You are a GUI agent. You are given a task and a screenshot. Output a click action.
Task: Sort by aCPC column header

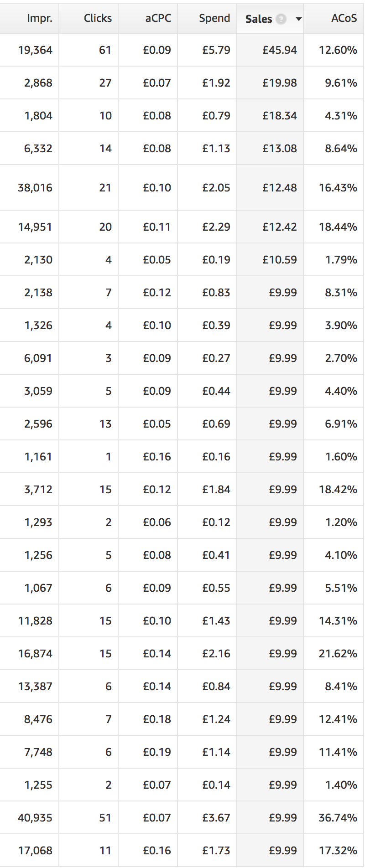tap(158, 18)
